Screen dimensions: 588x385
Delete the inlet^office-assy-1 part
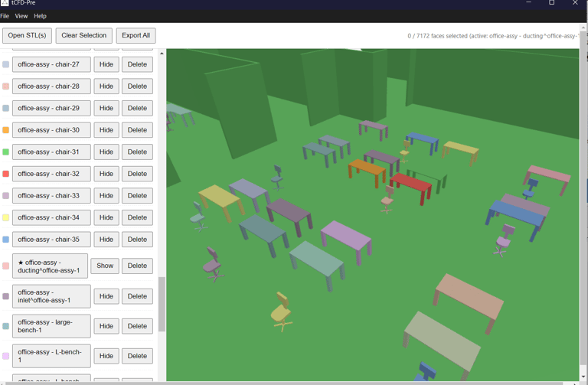pos(137,296)
